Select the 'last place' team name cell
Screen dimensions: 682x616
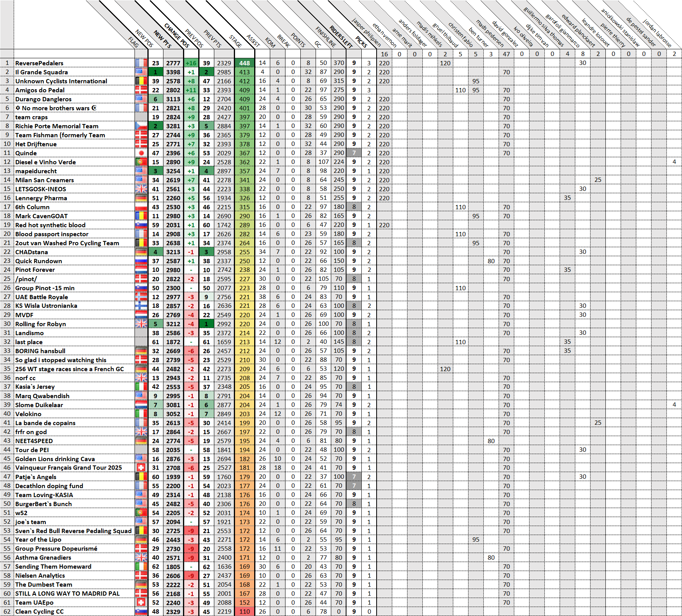pos(74,342)
